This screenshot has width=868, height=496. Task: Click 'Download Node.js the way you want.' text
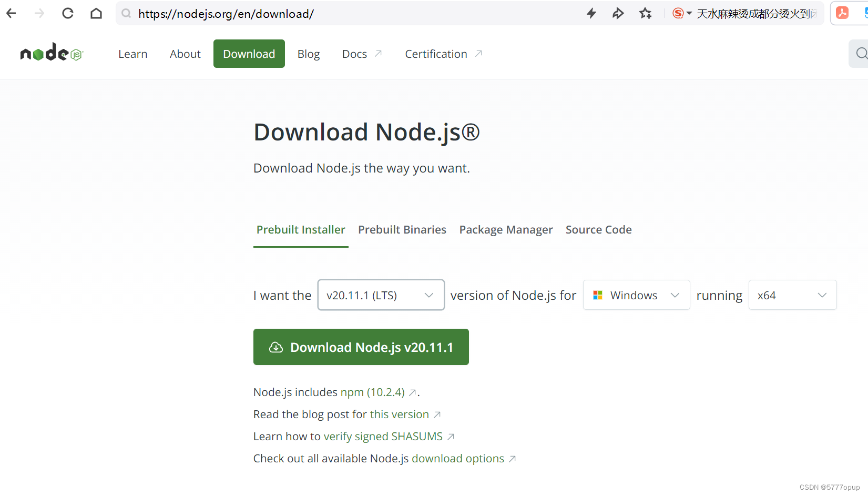click(362, 168)
